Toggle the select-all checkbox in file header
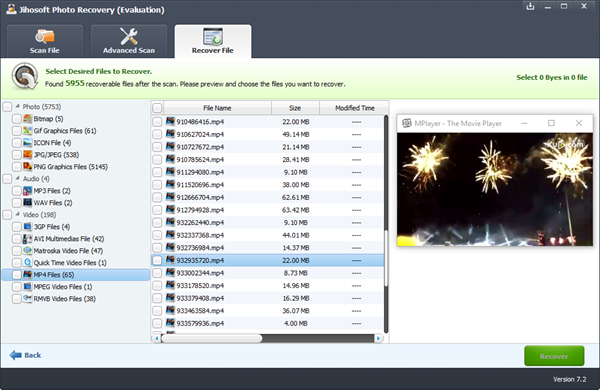The height and width of the screenshot is (390, 600). [x=157, y=108]
